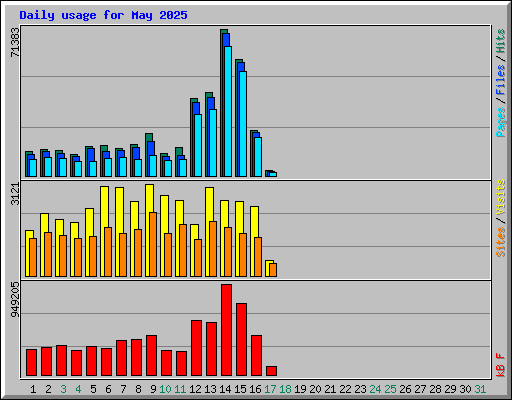Click day 26 on the x-axis
Screen dimensions: 512x400
[x=405, y=389]
